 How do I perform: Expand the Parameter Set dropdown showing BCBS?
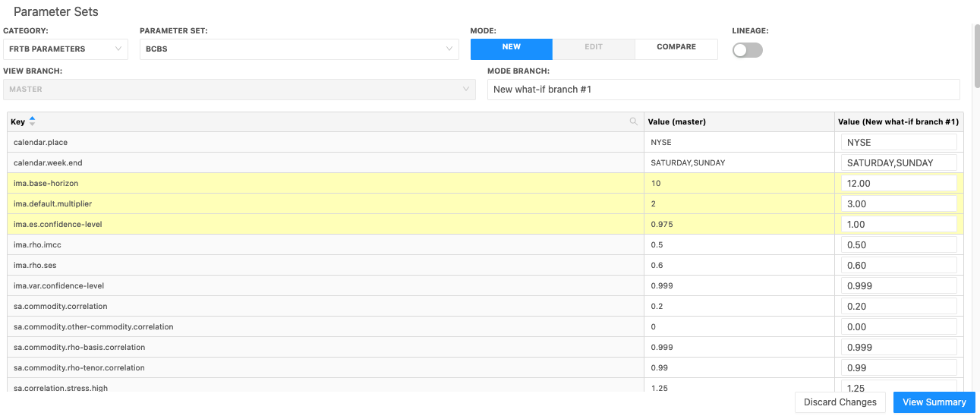(x=299, y=49)
